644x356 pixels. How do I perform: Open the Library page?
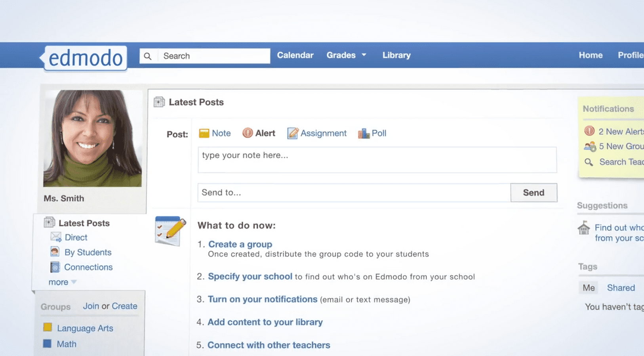click(x=396, y=55)
